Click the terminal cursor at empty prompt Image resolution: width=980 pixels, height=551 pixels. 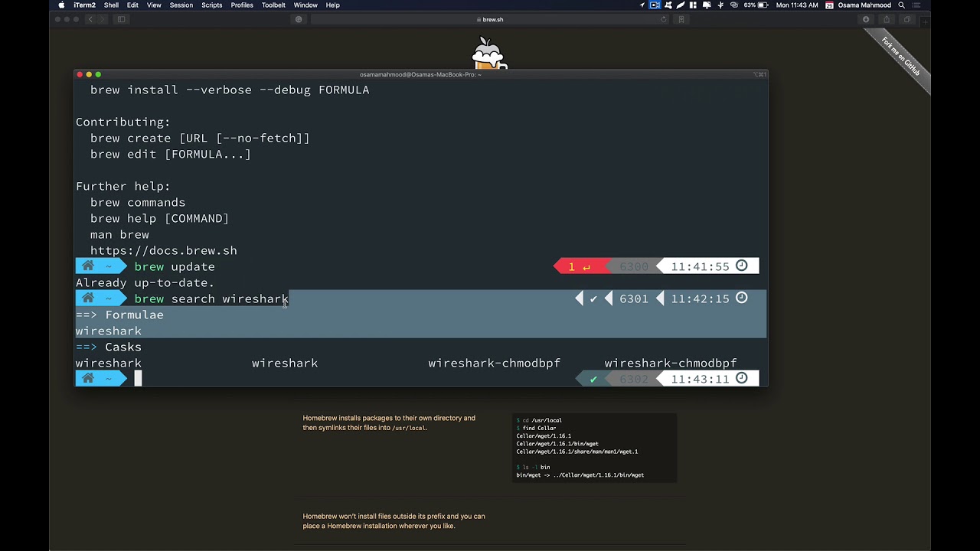139,379
